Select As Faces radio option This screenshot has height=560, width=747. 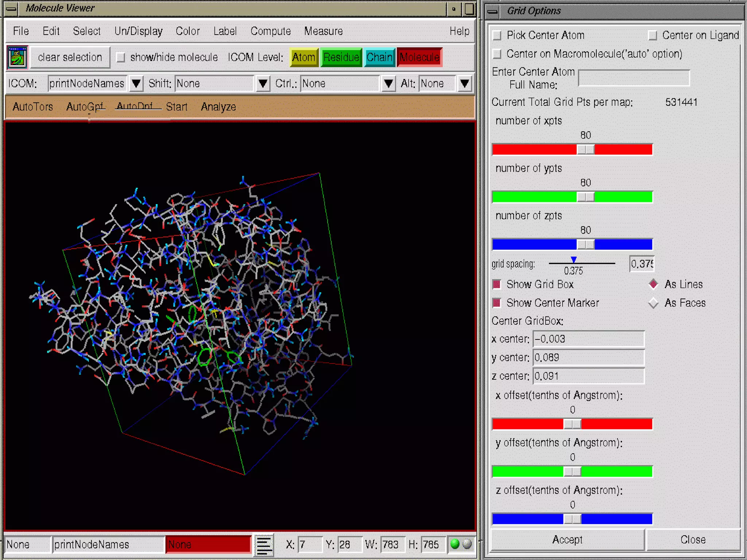pos(653,303)
